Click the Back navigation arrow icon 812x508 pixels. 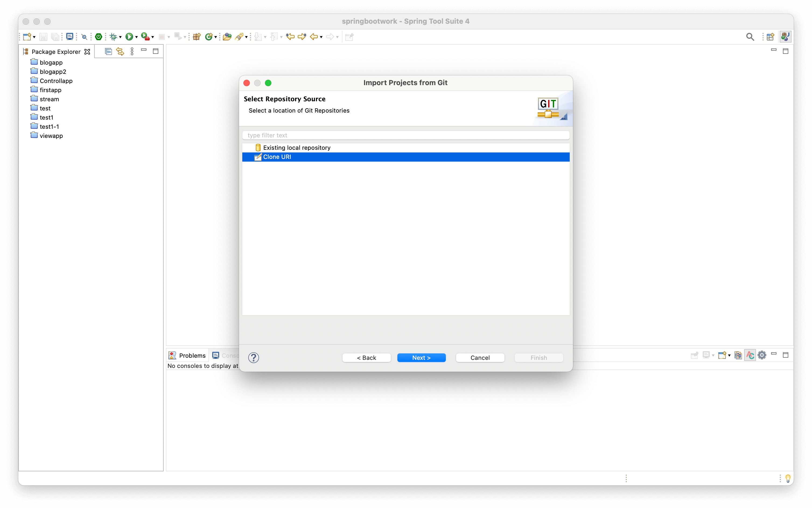(x=314, y=37)
